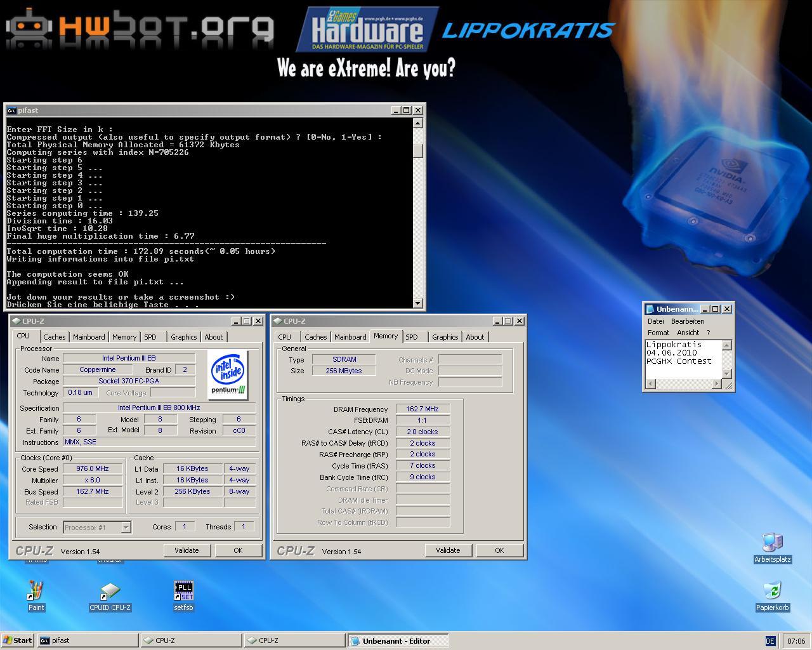Click OK in the left CPU-Z window
The width and height of the screenshot is (812, 650).
tap(238, 550)
